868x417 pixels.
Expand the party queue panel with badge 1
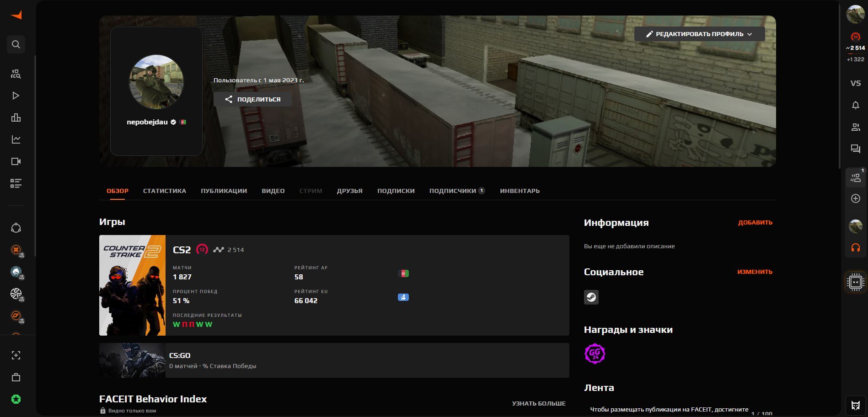pos(856,178)
